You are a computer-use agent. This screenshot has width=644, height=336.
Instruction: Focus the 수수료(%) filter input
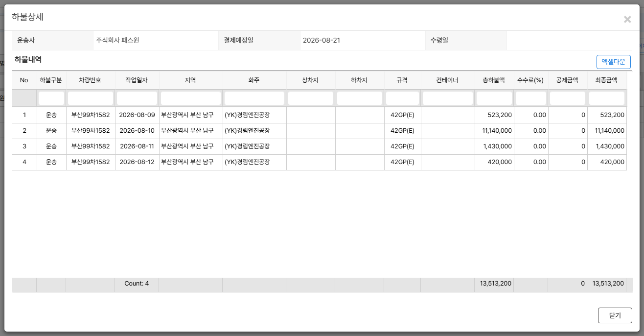coord(531,98)
